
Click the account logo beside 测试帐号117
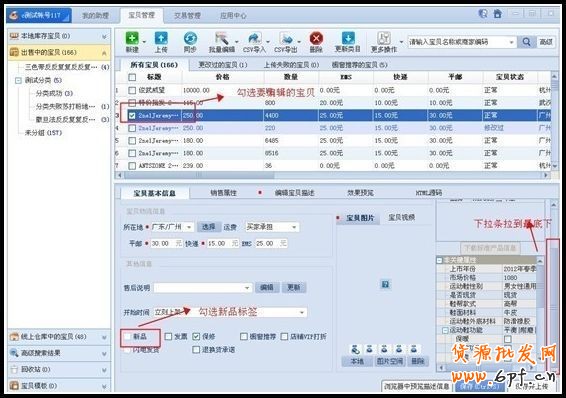point(14,16)
